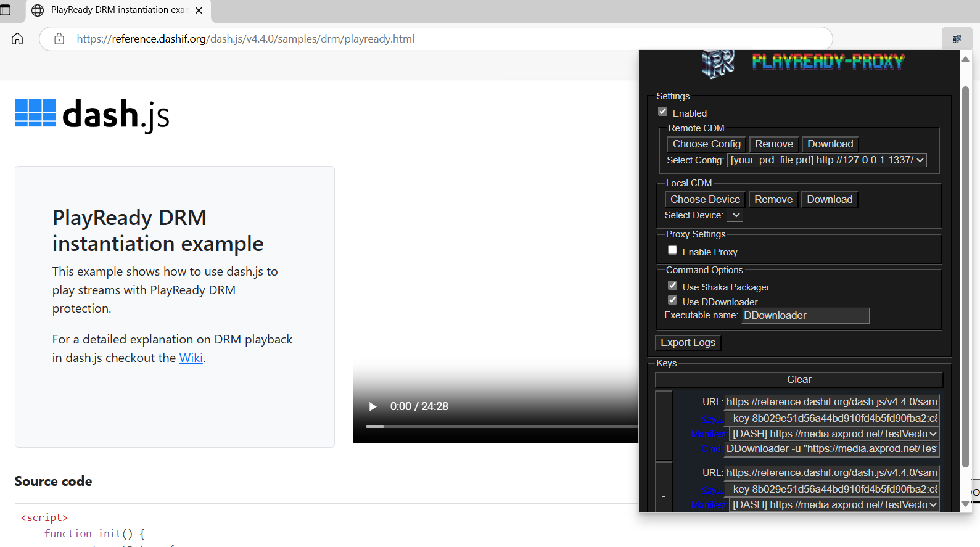Click the browser address bar URL

click(x=245, y=39)
